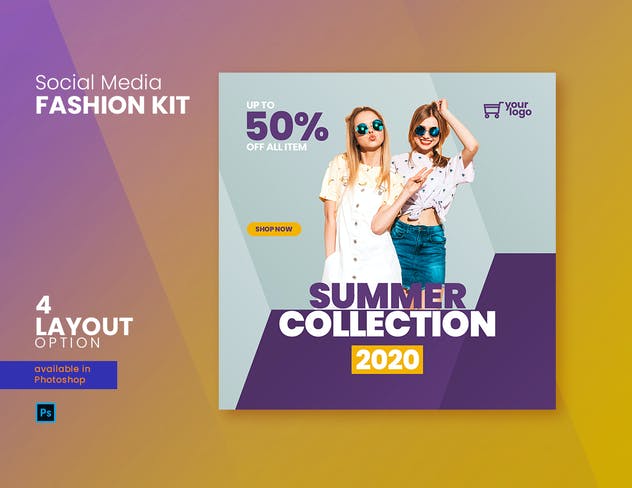
Task: Click the FASHION KIT heading
Action: pyautogui.click(x=112, y=105)
